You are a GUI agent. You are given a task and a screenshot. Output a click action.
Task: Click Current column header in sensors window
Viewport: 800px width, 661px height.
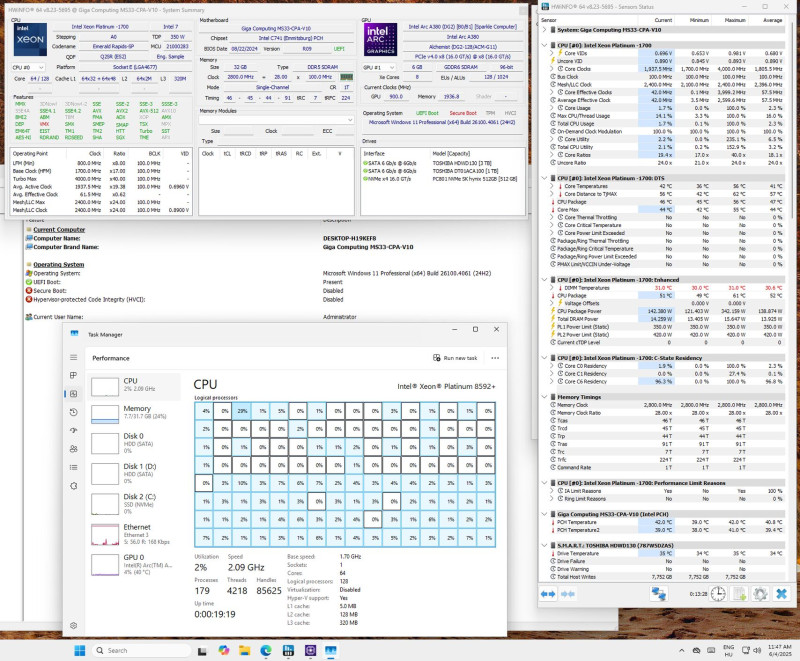(x=663, y=20)
